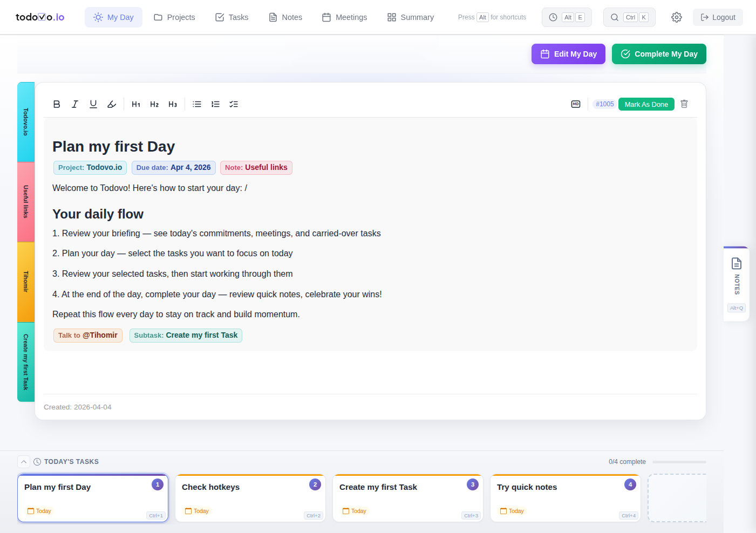This screenshot has height=533, width=756.
Task: Open the clock Alt+E panel
Action: (x=567, y=17)
